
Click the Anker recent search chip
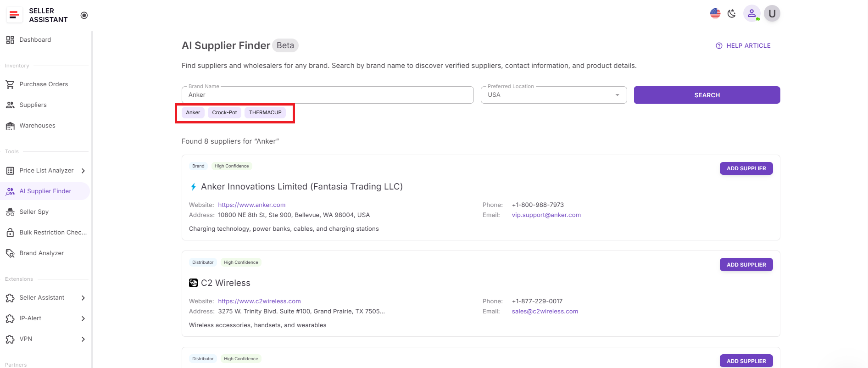click(193, 112)
